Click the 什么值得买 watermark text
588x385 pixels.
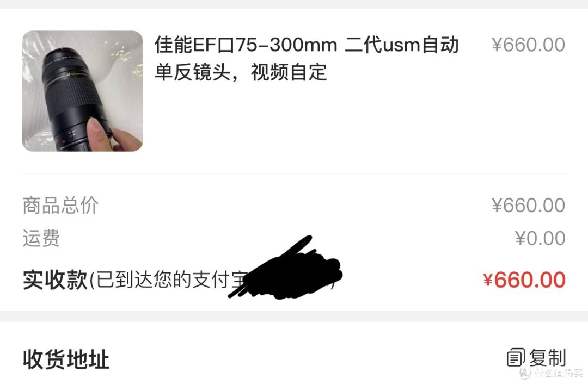click(559, 373)
